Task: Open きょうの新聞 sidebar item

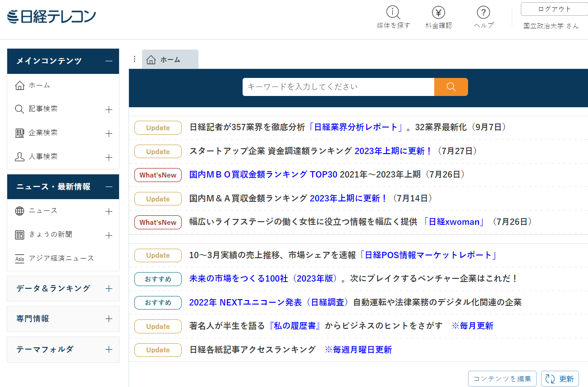Action: pos(51,234)
